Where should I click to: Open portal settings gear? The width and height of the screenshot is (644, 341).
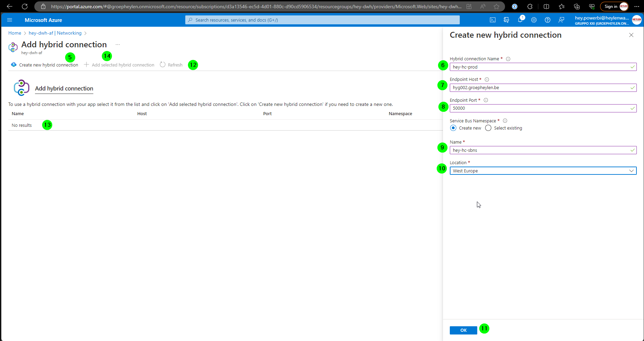click(x=534, y=20)
